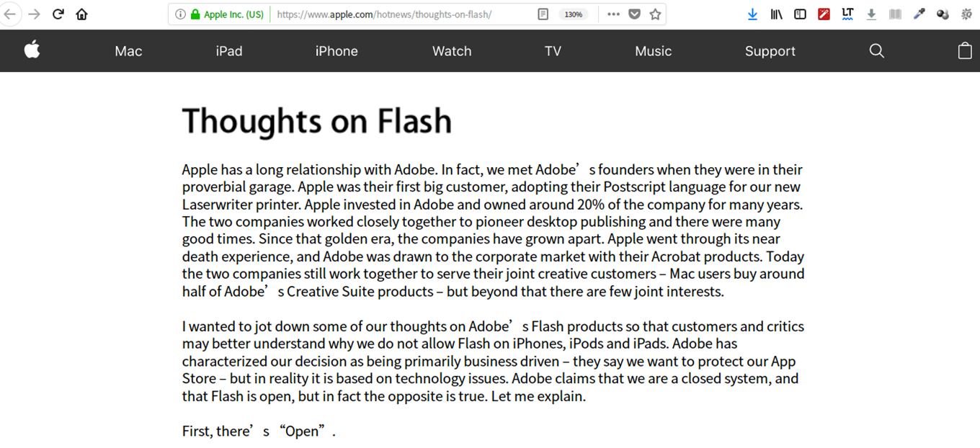Open the shopping bag icon
This screenshot has height=448, width=980.
pos(965,50)
